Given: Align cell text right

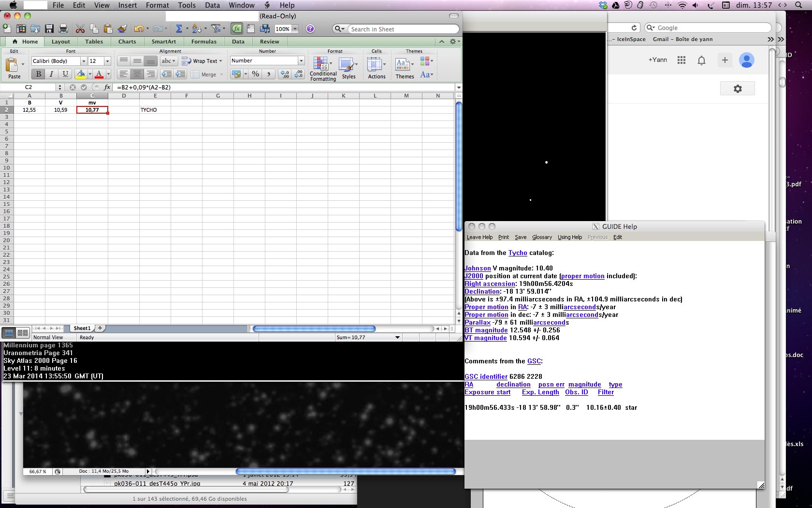Looking at the screenshot, I should pyautogui.click(x=151, y=74).
